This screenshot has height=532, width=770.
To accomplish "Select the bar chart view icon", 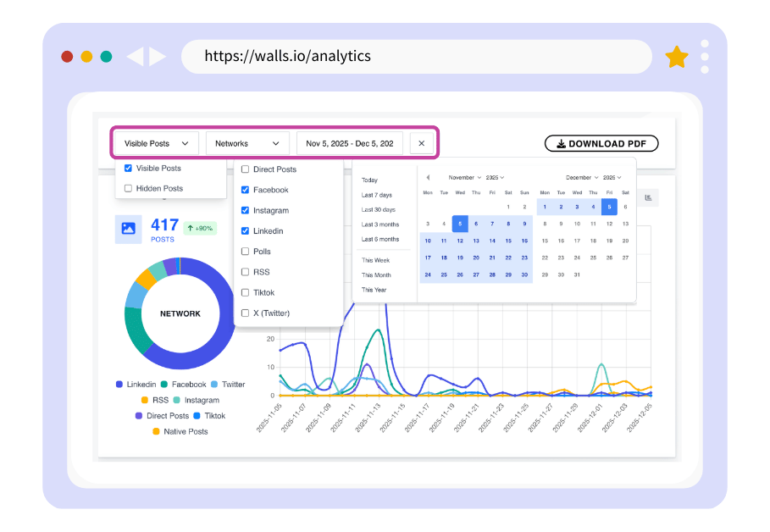I will click(x=648, y=197).
